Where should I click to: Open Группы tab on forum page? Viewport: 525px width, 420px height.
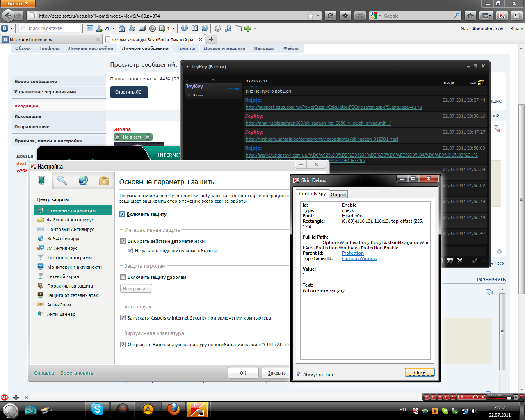coord(186,48)
